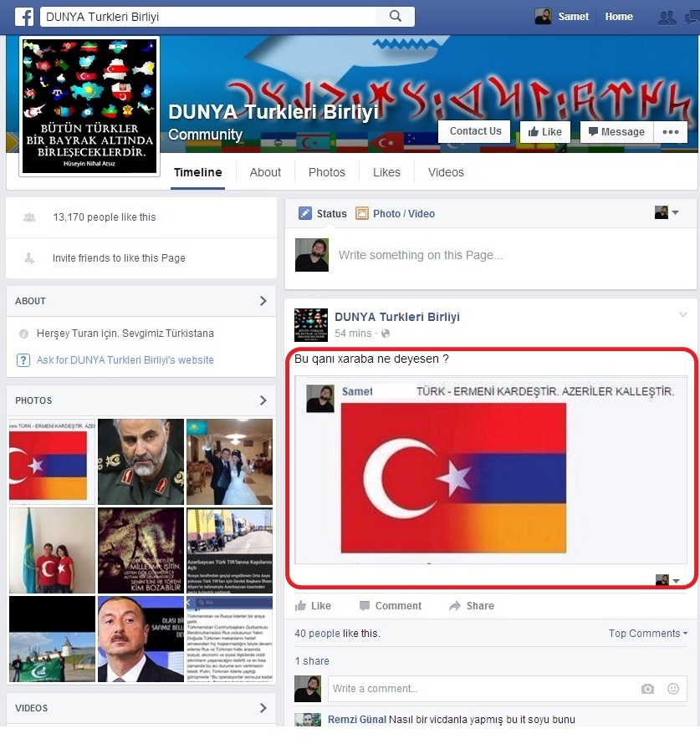This screenshot has width=700, height=754.
Task: Click Samet's name in the top bar
Action: pos(574,17)
